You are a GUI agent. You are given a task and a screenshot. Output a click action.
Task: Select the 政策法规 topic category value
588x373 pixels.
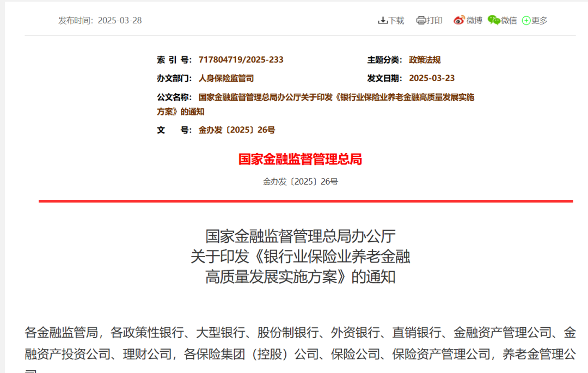pos(425,60)
